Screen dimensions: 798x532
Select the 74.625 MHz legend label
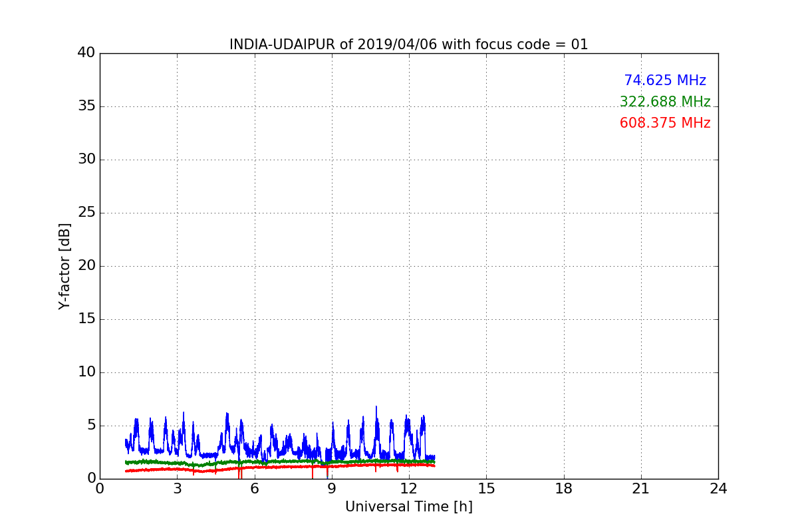pos(665,80)
